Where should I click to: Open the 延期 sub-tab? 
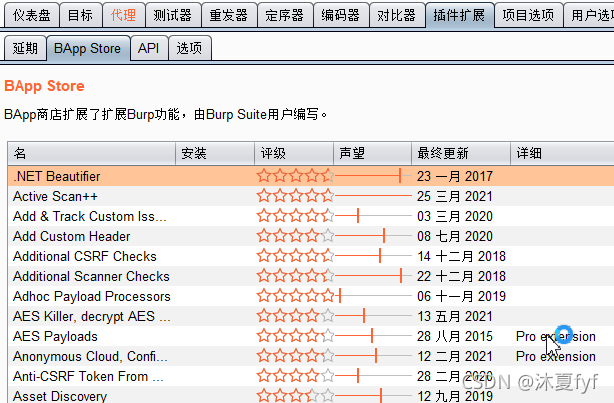25,48
